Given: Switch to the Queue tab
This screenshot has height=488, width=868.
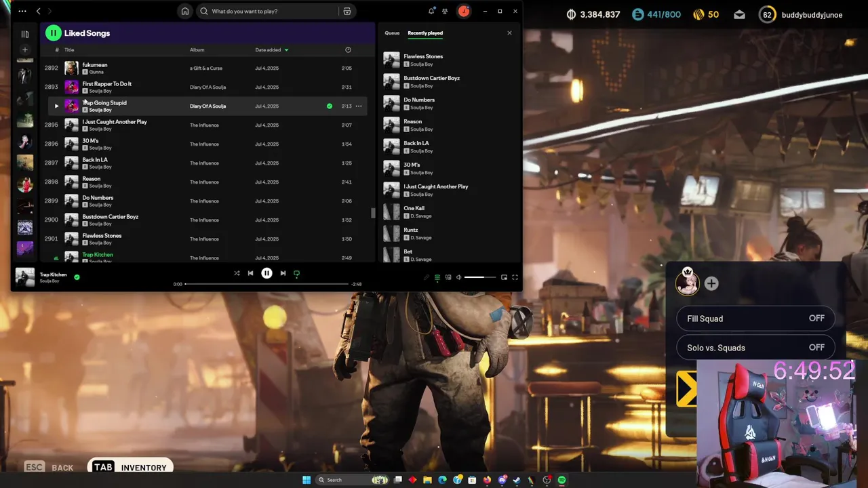Looking at the screenshot, I should tap(392, 33).
